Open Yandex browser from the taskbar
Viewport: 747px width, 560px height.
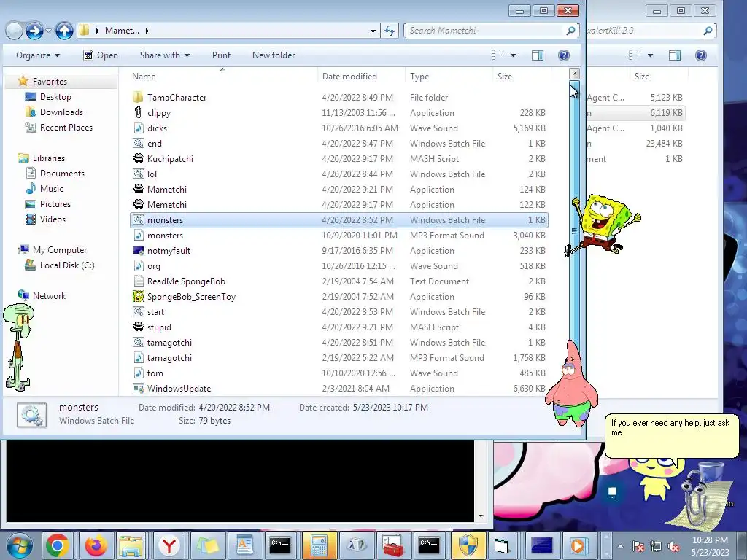coord(169,545)
